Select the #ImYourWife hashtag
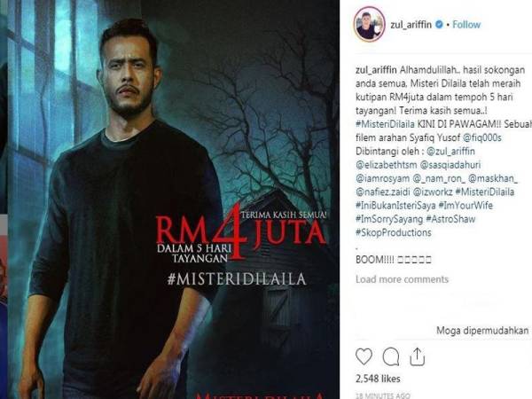The height and width of the screenshot is (399, 532). [465, 206]
